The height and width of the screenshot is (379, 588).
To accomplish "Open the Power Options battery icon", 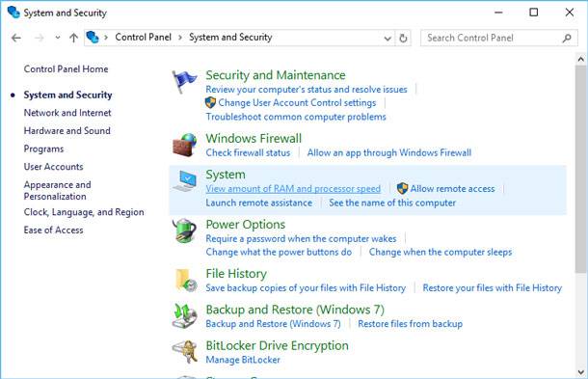I will (184, 230).
